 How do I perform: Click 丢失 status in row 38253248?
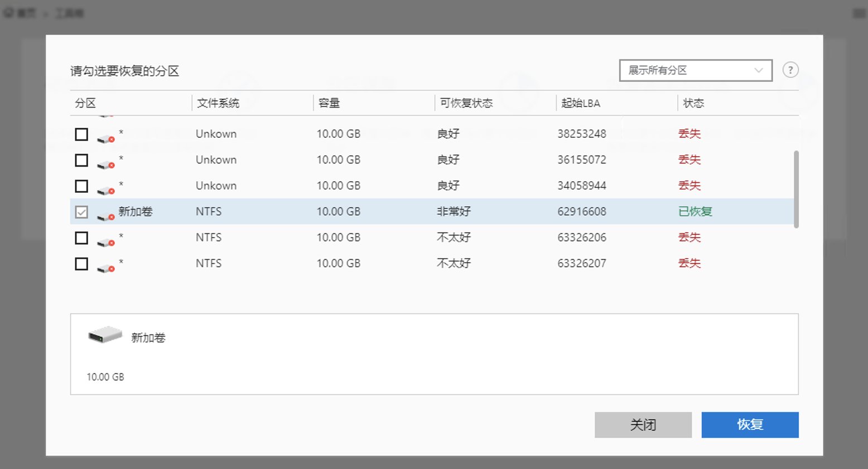(x=689, y=134)
